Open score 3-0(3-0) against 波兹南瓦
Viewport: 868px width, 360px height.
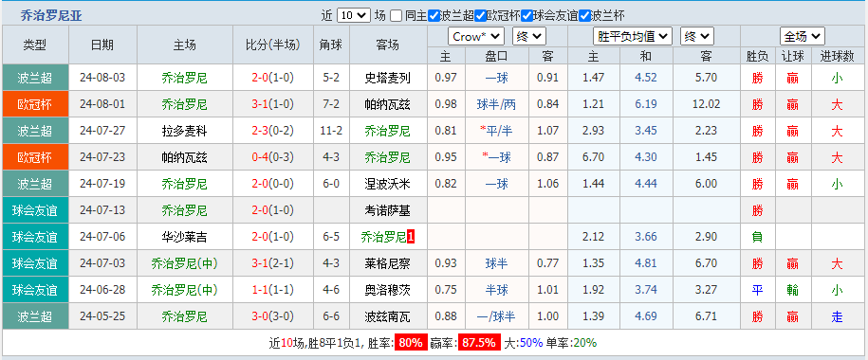(272, 316)
